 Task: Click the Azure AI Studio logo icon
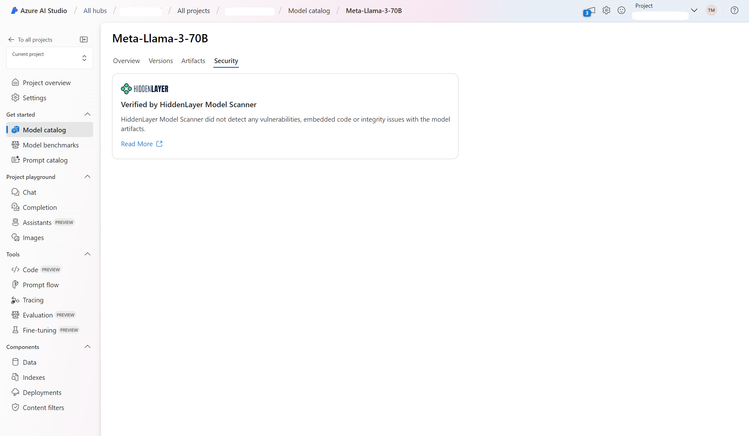(14, 11)
